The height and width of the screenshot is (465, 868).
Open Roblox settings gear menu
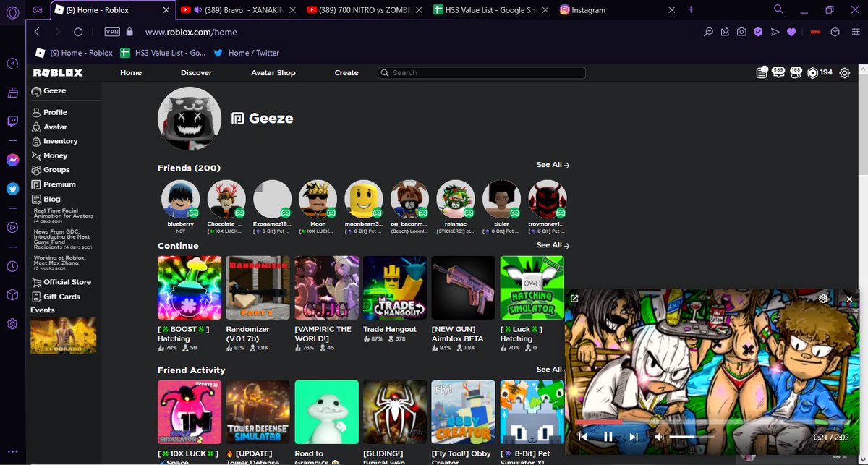(x=844, y=73)
